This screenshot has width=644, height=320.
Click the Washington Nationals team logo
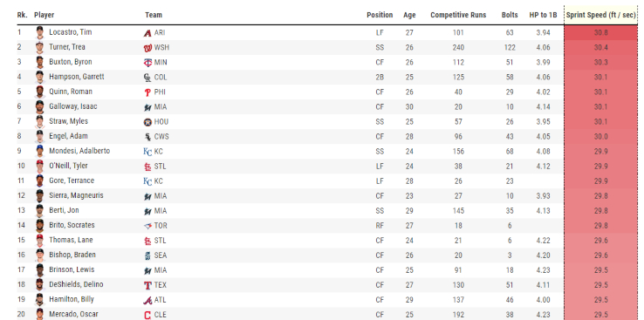click(147, 48)
